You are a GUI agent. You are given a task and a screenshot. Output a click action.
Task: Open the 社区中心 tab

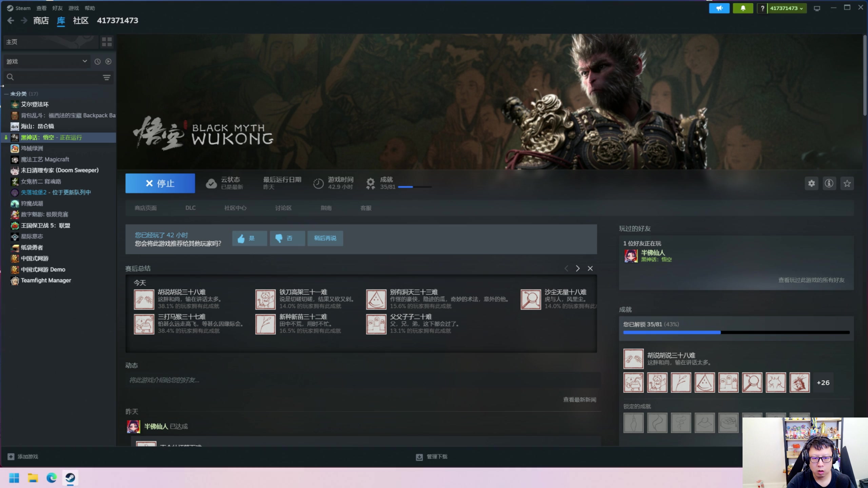tap(235, 208)
